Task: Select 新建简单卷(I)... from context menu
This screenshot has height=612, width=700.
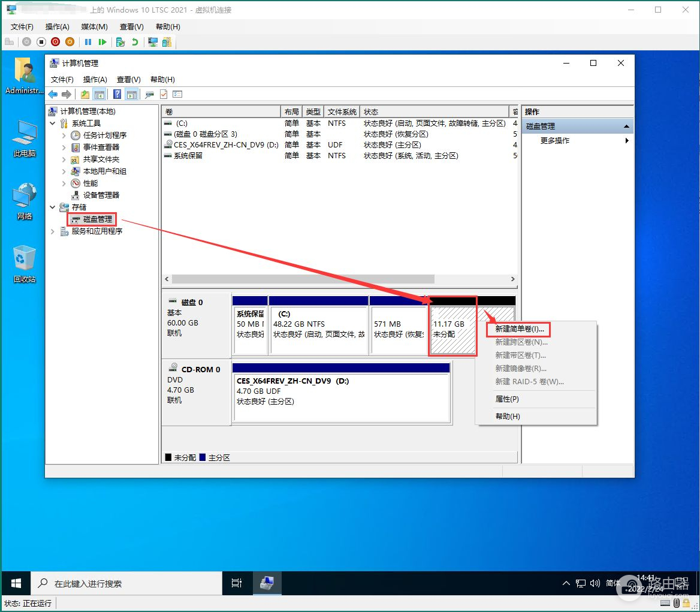Action: coord(519,329)
